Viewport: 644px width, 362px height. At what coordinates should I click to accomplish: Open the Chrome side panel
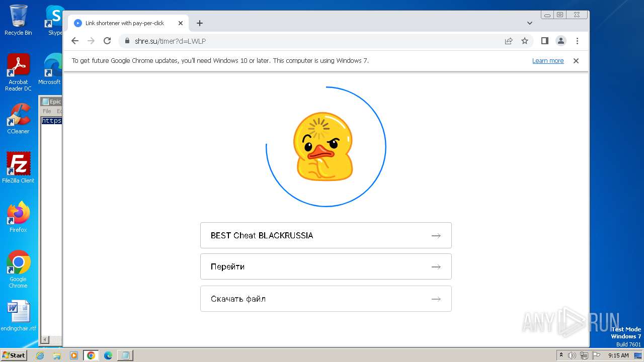click(544, 41)
